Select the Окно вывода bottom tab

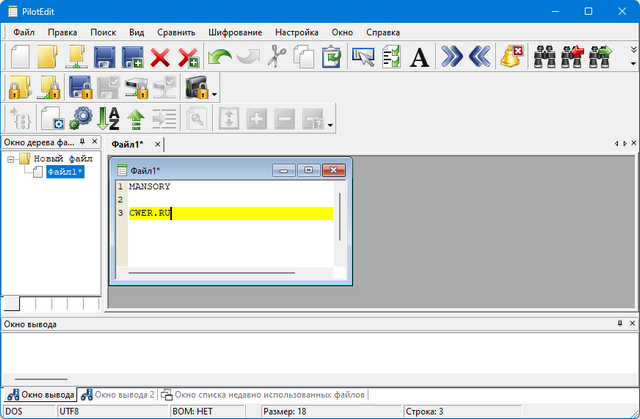pyautogui.click(x=40, y=395)
